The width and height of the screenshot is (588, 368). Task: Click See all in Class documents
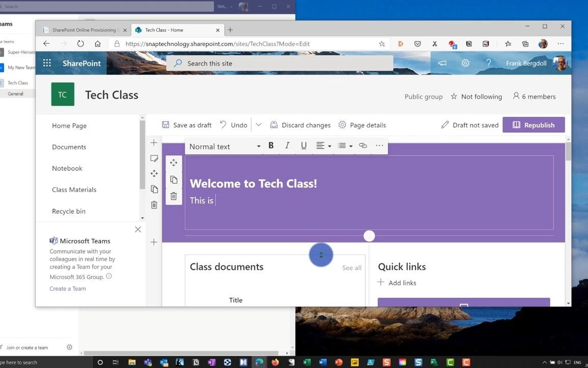(352, 268)
